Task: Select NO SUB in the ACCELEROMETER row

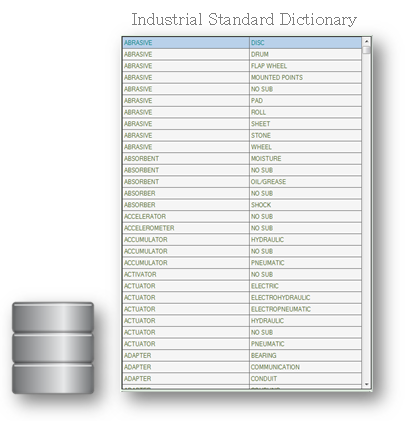Action: coord(305,228)
